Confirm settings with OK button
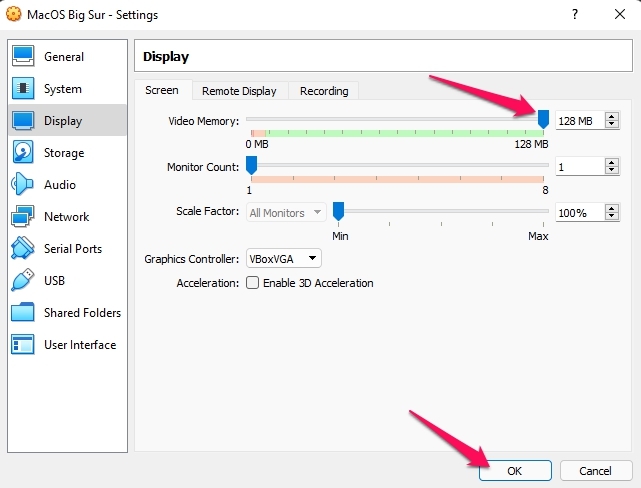Screen dimensions: 641x488 click(x=515, y=471)
